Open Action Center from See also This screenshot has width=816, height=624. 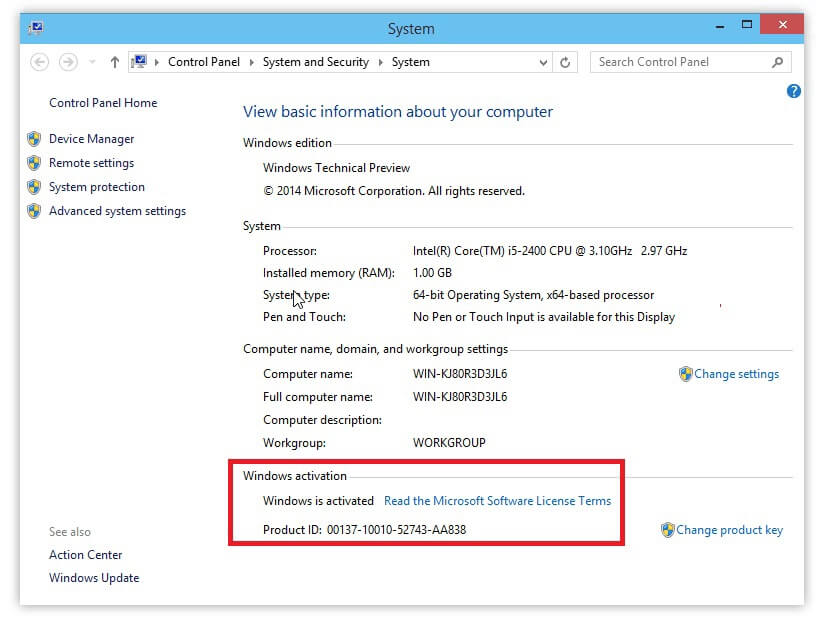[86, 554]
